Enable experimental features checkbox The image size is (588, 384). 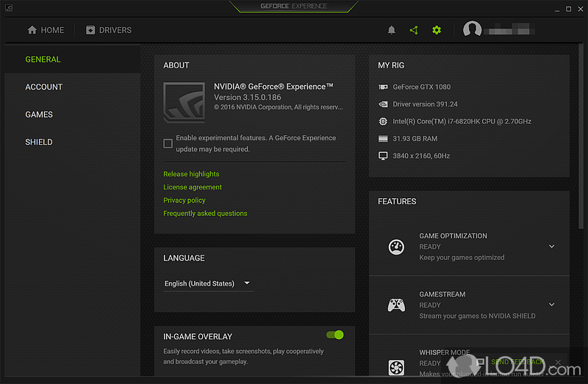(168, 143)
